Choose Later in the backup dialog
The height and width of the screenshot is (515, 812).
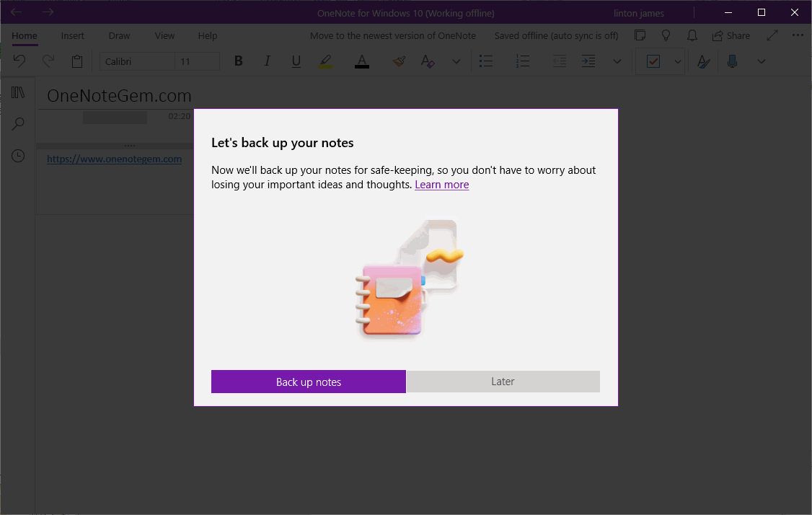(x=503, y=382)
